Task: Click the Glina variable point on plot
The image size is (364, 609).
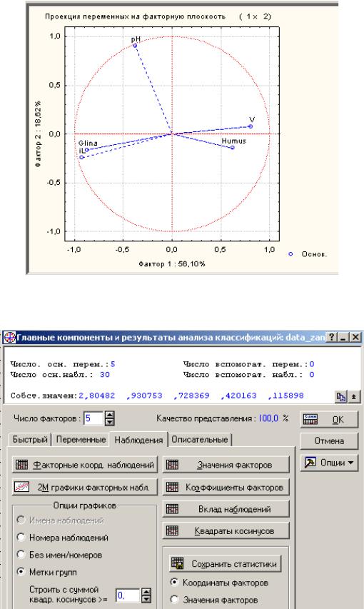Action: point(87,149)
